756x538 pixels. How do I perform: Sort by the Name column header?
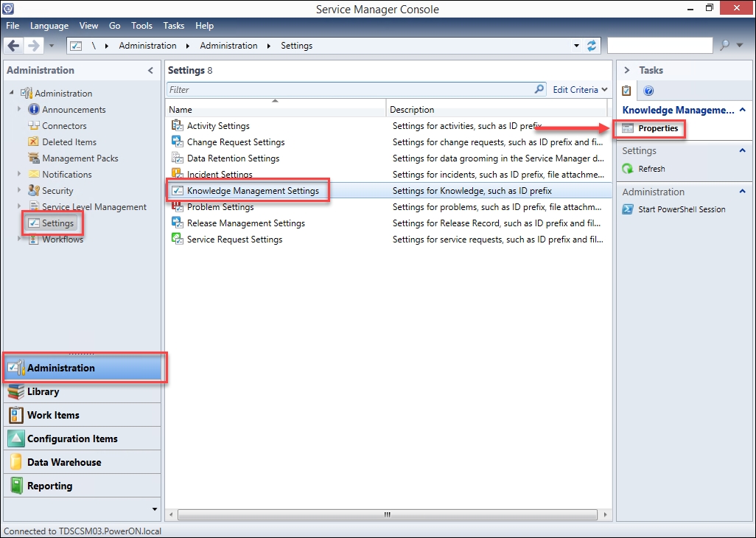click(x=276, y=109)
